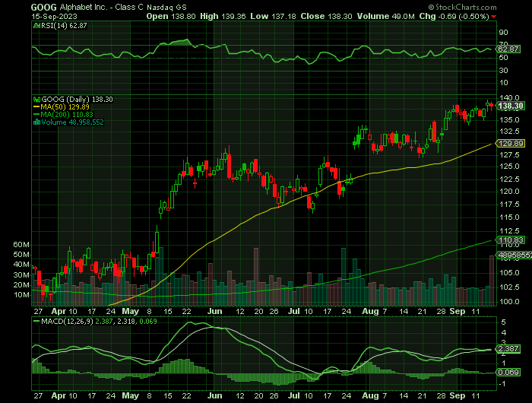Click the 138.30 last price tag
Screen dimensions: 532x403
point(510,106)
